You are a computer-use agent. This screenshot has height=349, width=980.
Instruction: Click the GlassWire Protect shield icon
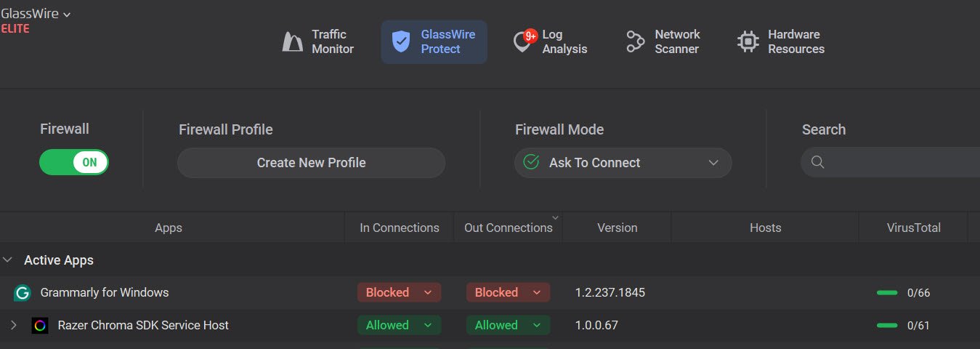400,42
